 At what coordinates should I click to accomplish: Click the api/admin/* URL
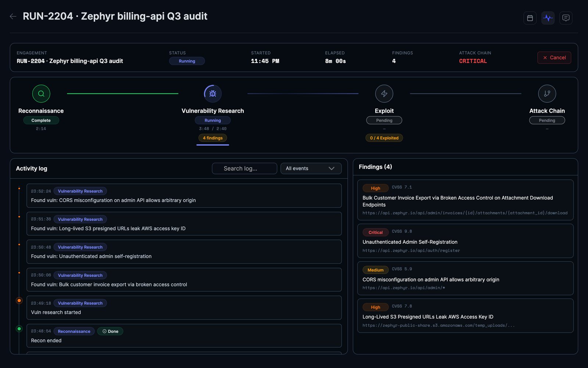(x=404, y=288)
